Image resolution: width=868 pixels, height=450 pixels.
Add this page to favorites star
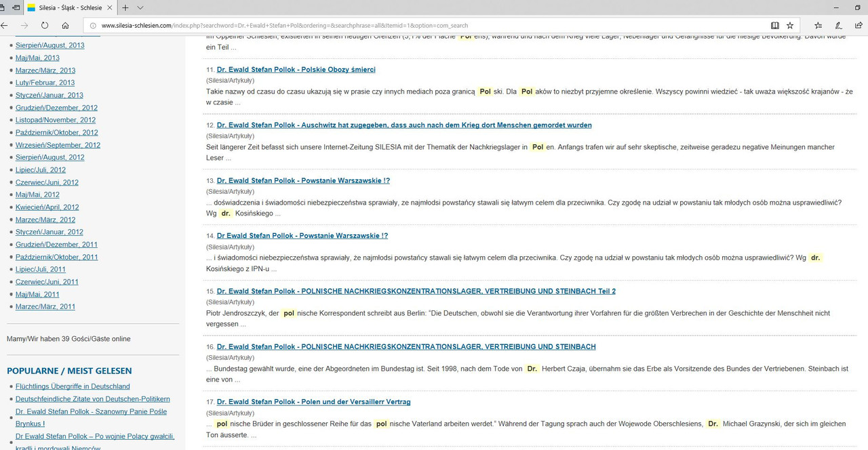click(x=790, y=25)
